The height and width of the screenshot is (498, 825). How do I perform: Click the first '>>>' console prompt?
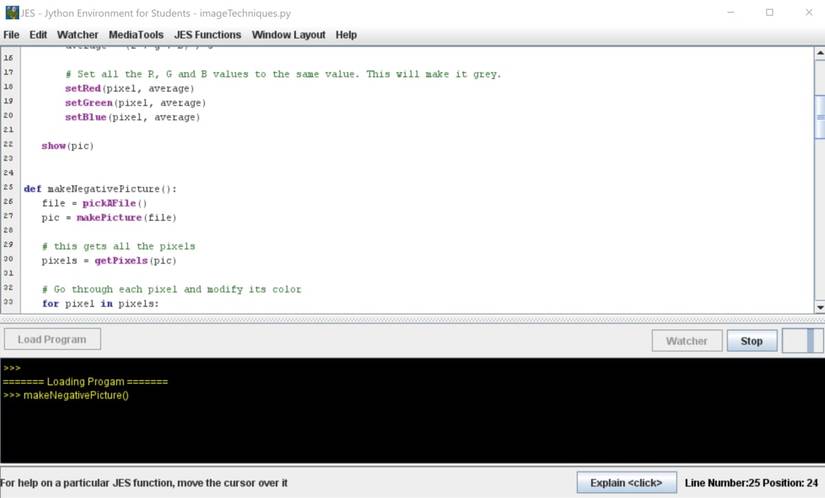(x=12, y=368)
